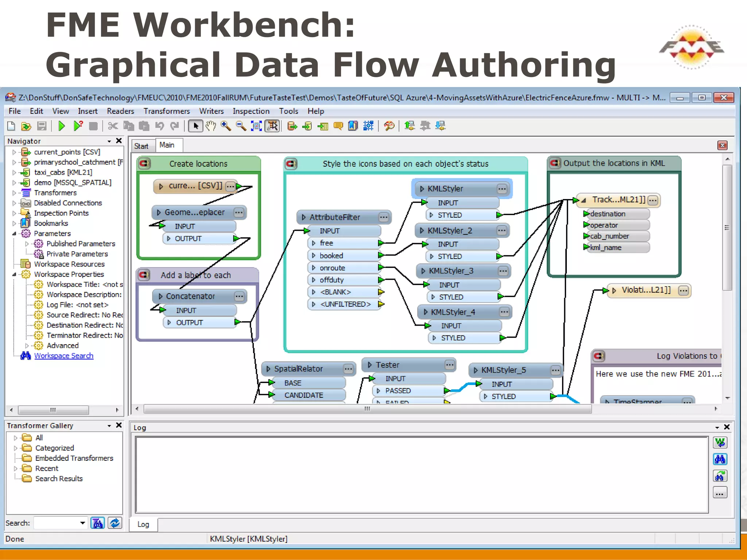Click the ellipsis button on Concatenator transformer
The width and height of the screenshot is (747, 560).
[239, 296]
